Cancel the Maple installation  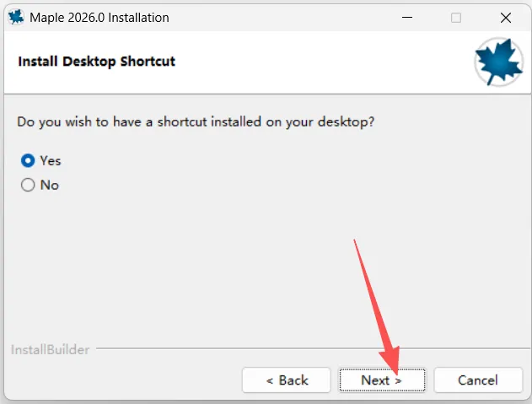pyautogui.click(x=478, y=380)
